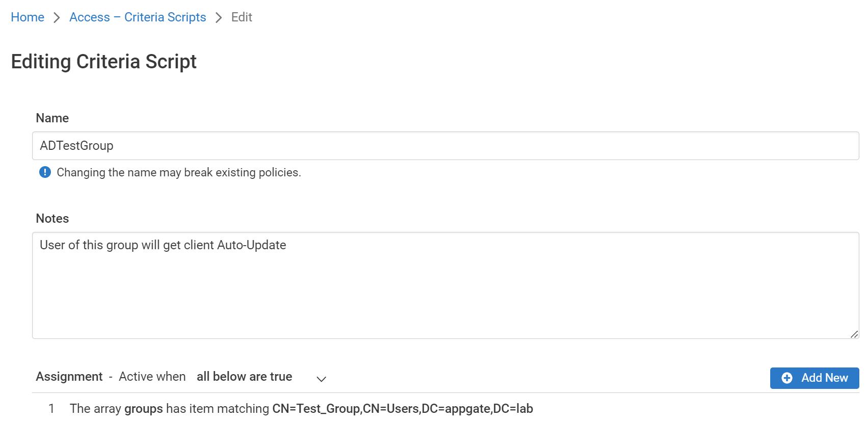The height and width of the screenshot is (421, 868).
Task: Open the all below are true selector
Action: 244,377
